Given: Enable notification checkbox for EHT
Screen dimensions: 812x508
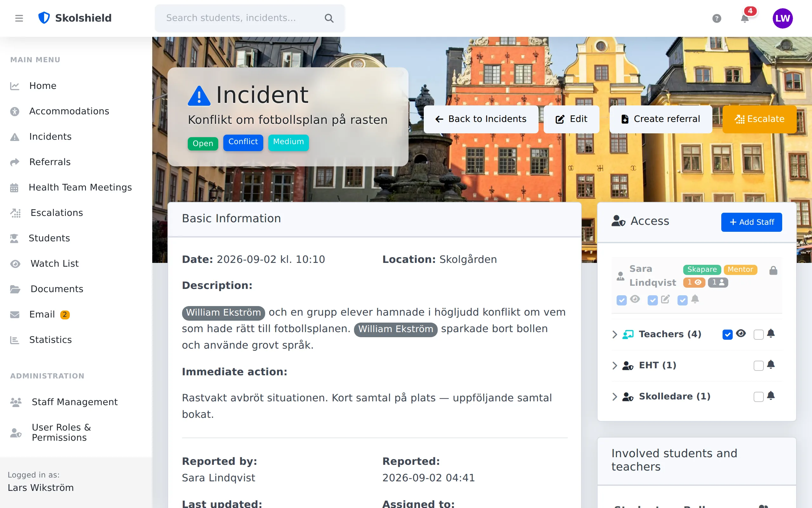Looking at the screenshot, I should [758, 365].
